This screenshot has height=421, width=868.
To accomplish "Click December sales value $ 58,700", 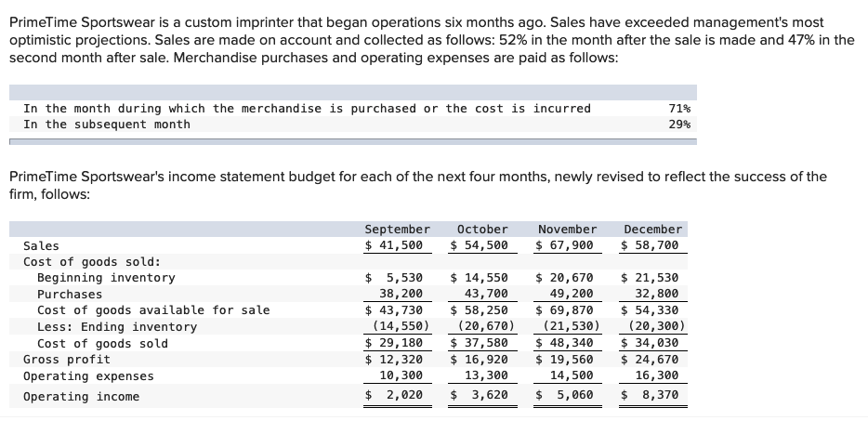I will coord(650,245).
